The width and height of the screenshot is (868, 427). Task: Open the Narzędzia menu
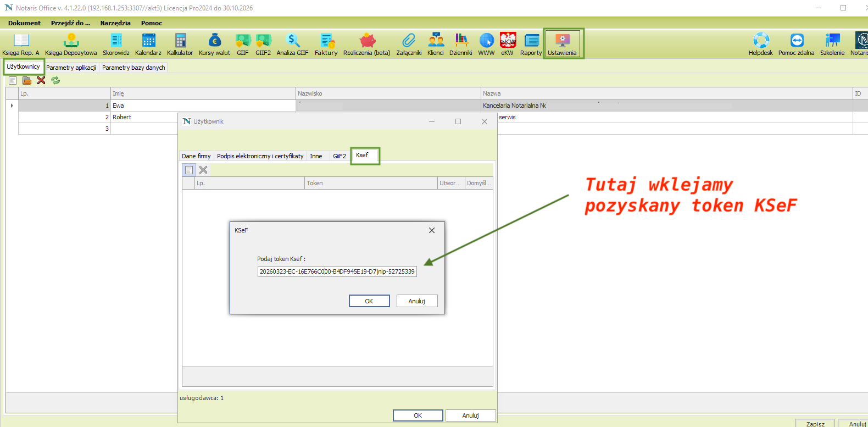point(115,23)
